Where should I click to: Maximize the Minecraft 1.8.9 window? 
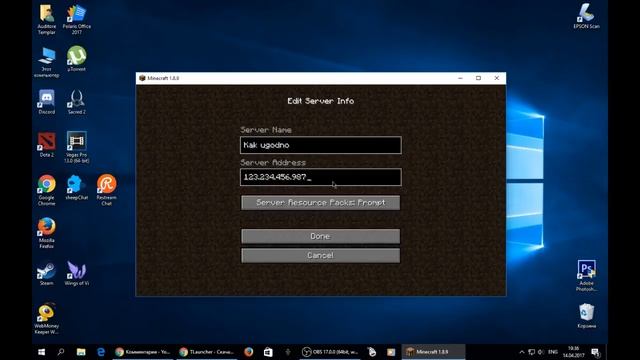point(478,78)
